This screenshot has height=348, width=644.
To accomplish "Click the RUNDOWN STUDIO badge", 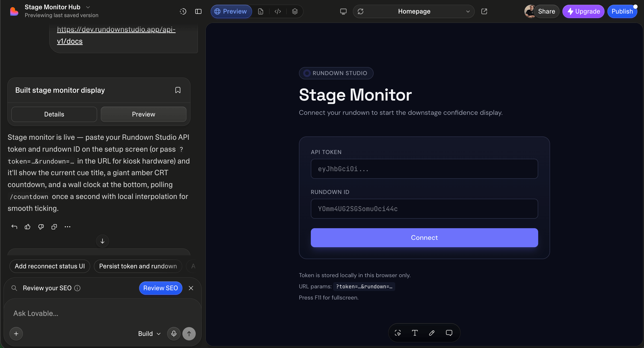I will [336, 73].
